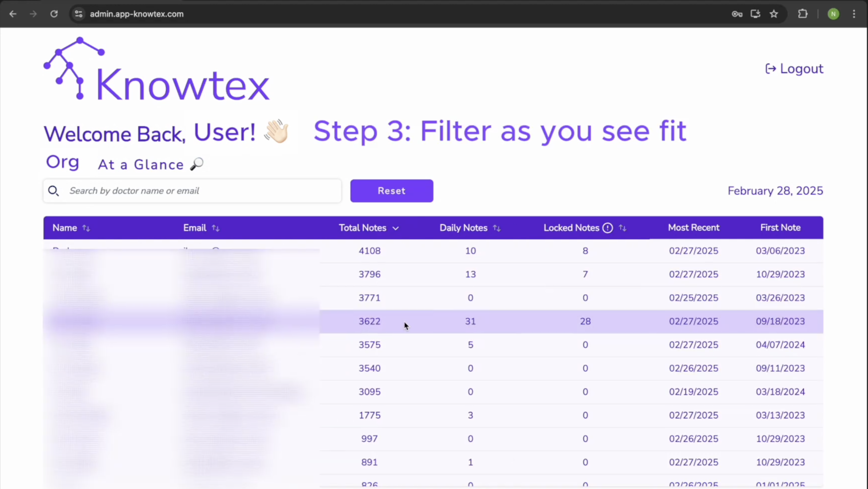Open site information icon in address bar

79,14
